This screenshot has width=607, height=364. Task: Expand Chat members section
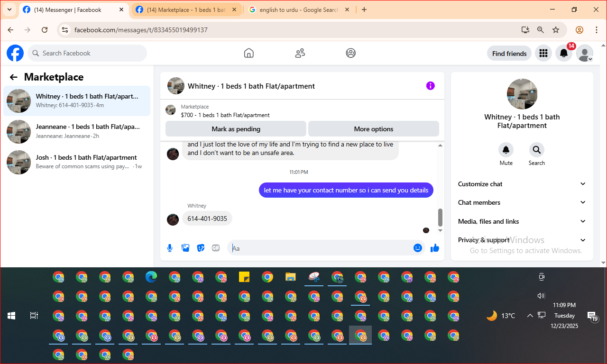coord(522,202)
